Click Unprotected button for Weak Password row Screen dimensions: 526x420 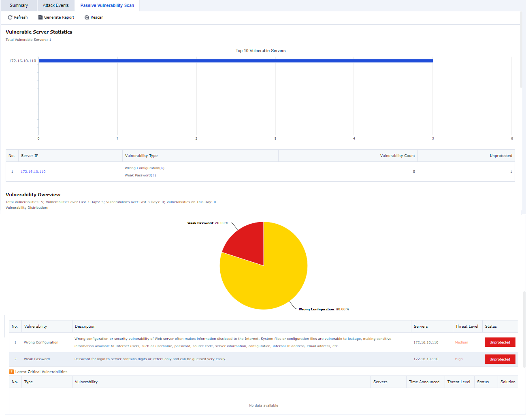coord(500,359)
